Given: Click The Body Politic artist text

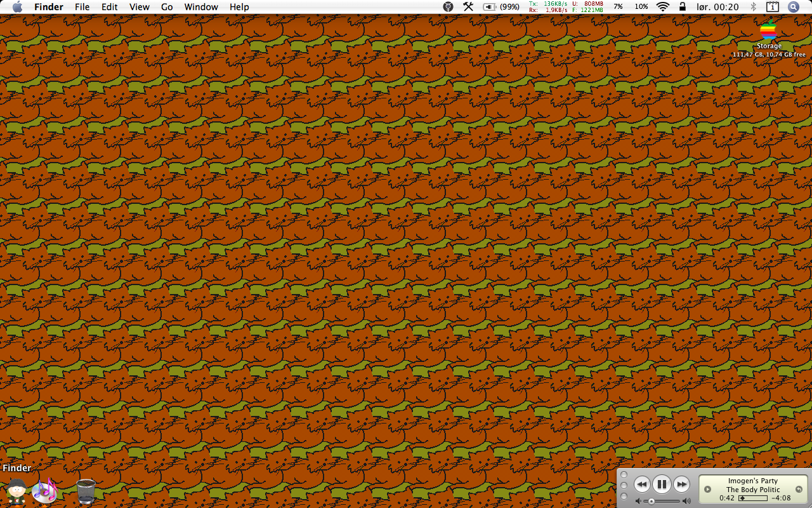Looking at the screenshot, I should 753,490.
